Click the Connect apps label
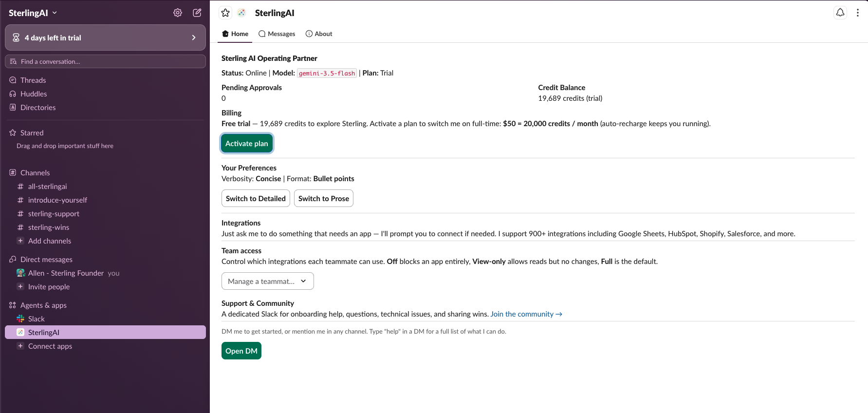Viewport: 868px width, 413px height. [50, 346]
